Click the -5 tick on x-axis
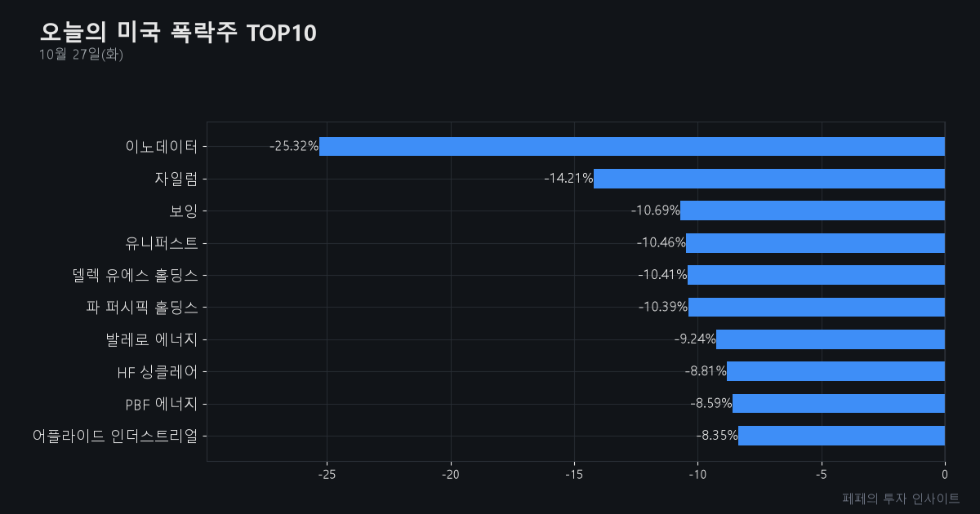 [x=822, y=475]
